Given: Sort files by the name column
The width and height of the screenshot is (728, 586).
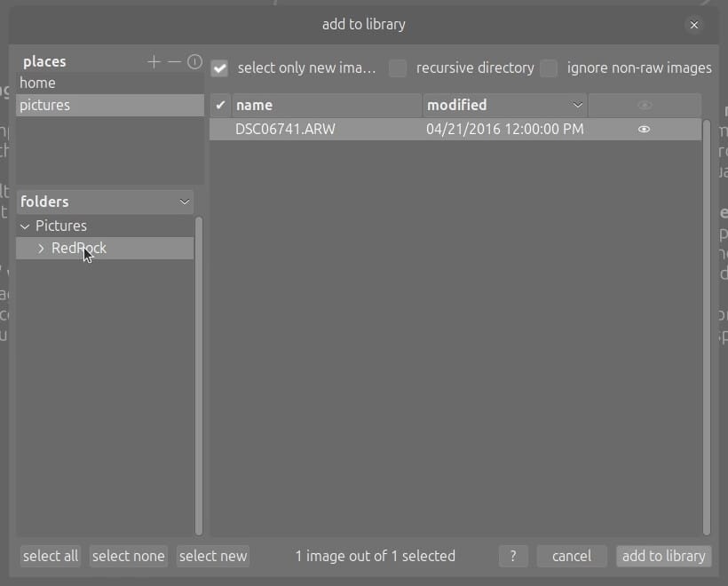Looking at the screenshot, I should (327, 105).
